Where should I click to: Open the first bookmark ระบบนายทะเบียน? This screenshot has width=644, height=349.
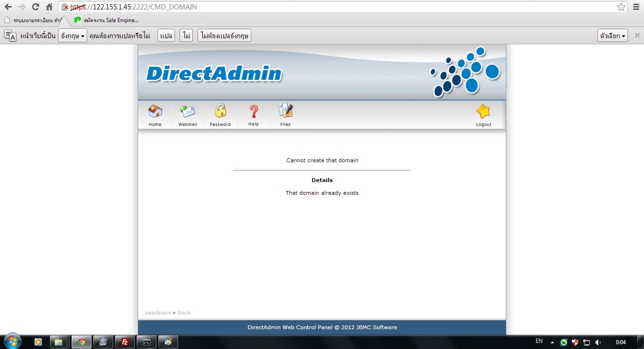[34, 20]
